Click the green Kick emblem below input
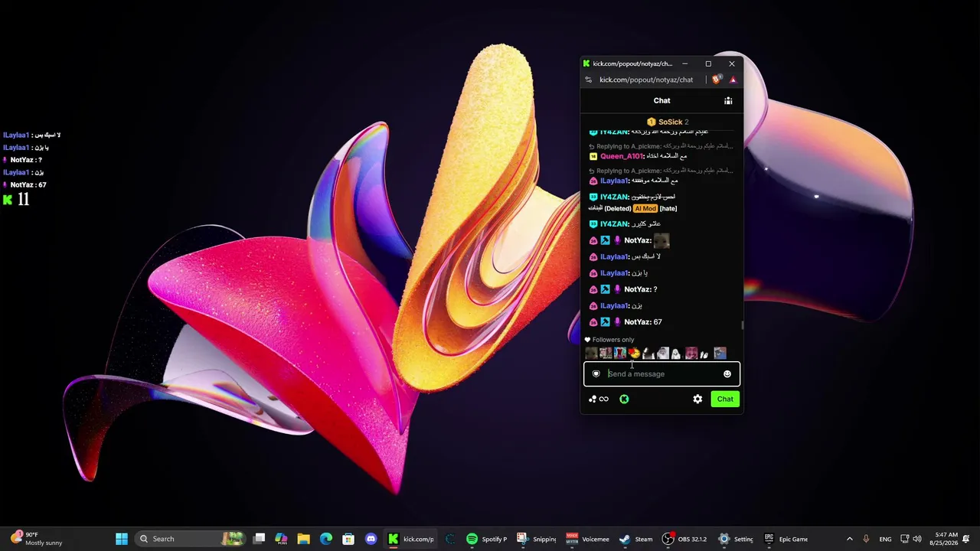 [x=624, y=399]
